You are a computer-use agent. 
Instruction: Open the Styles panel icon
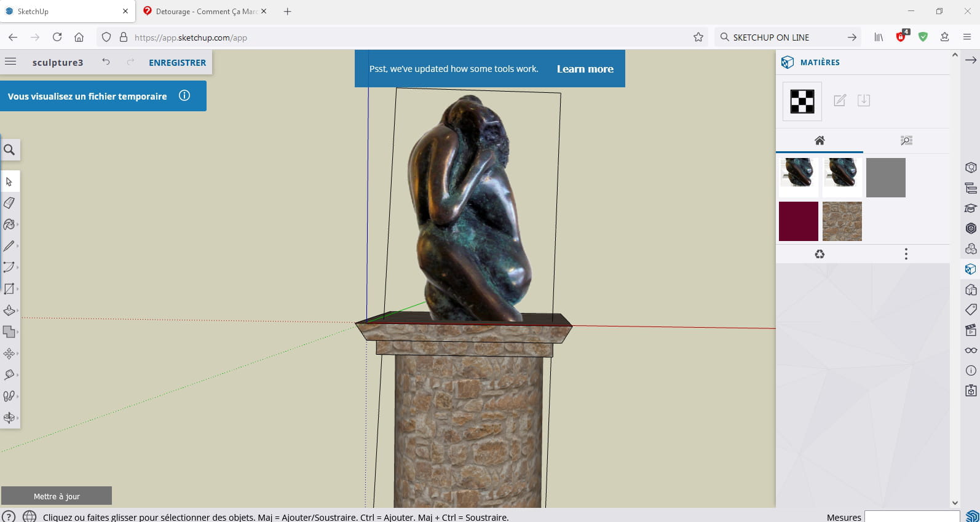[971, 289]
